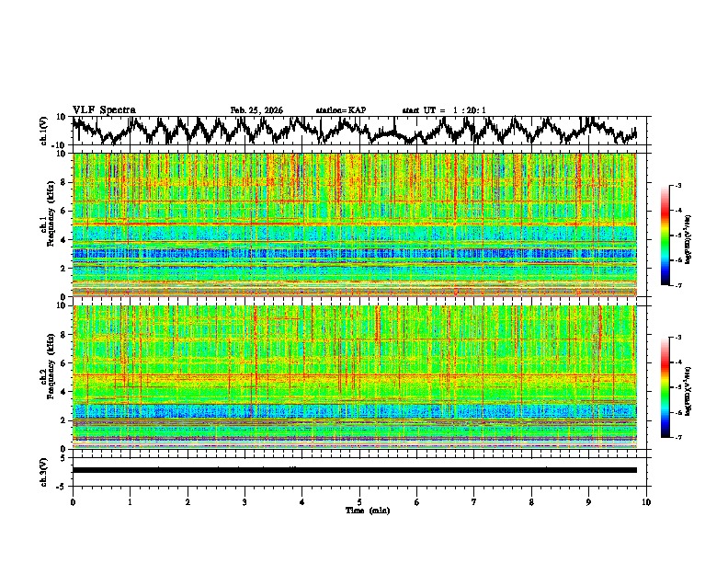Image resolution: width=728 pixels, height=563 pixels.
Task: Click the ch.2 spectrogram color scale bar
Action: coord(665,387)
